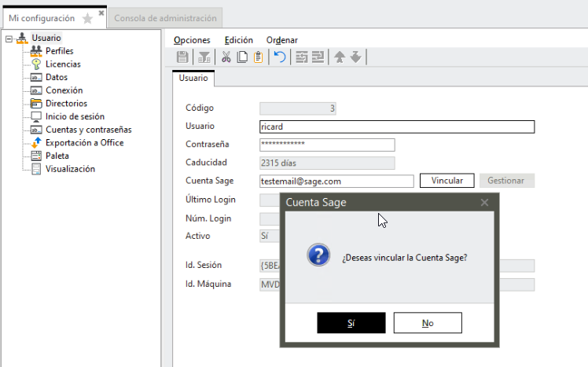Collapse the Usuario tree node

(x=9, y=39)
